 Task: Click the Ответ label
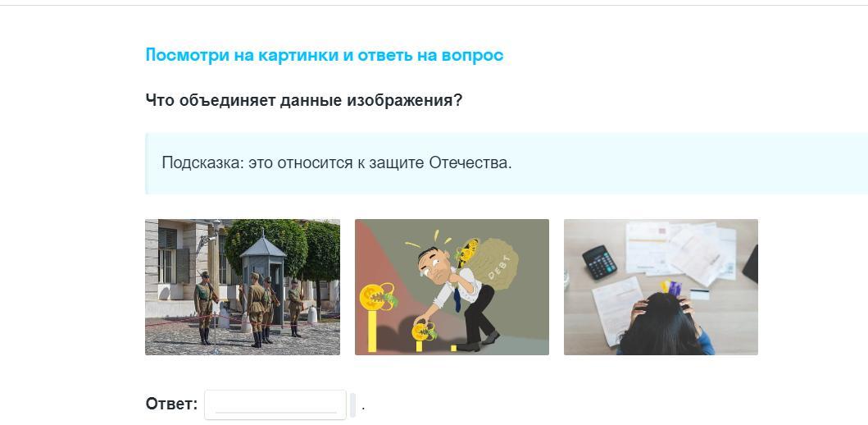[171, 404]
